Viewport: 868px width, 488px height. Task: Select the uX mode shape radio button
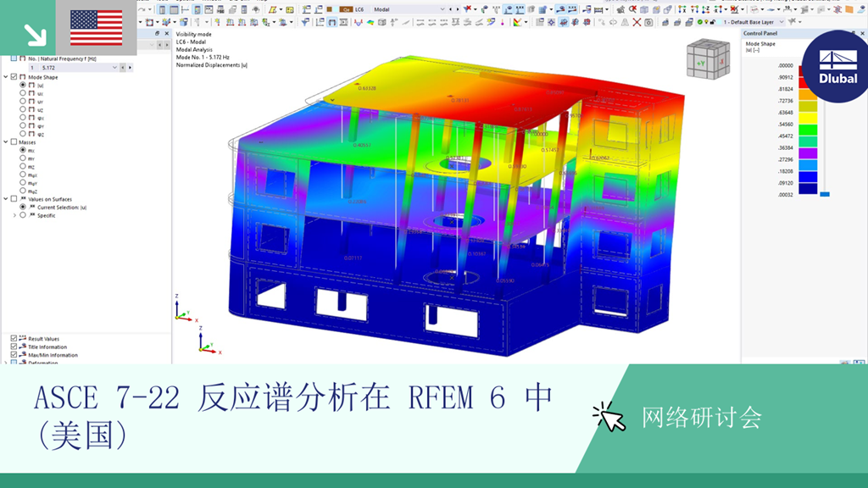[23, 93]
